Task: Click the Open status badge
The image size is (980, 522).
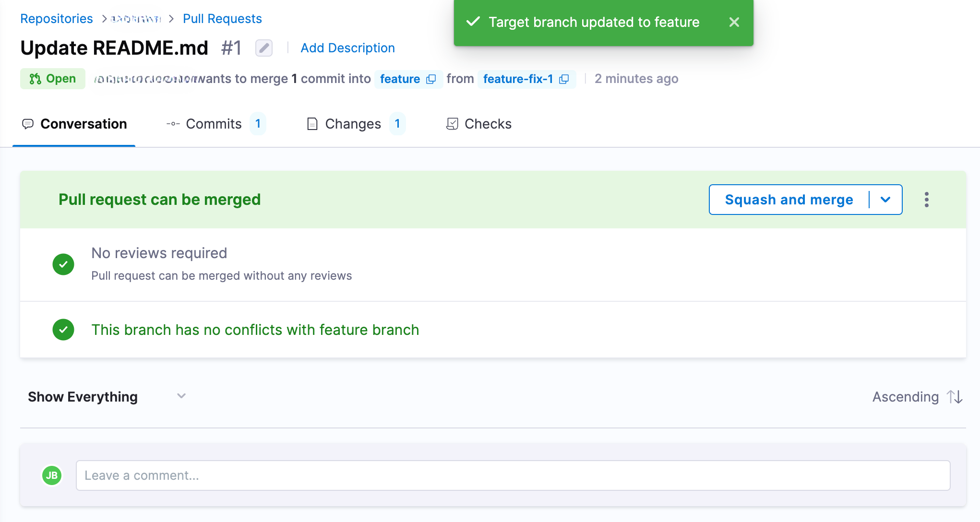Action: click(x=53, y=79)
